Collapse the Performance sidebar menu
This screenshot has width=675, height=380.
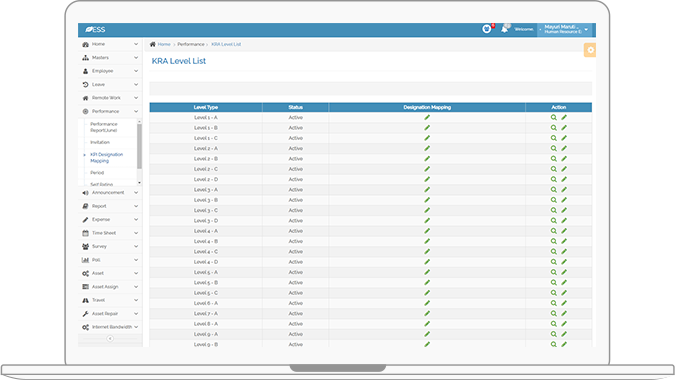110,111
